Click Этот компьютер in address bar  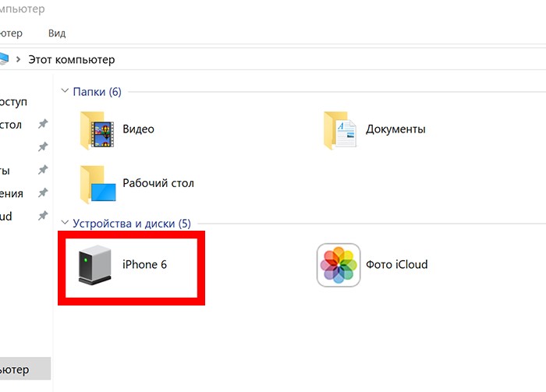click(x=72, y=59)
